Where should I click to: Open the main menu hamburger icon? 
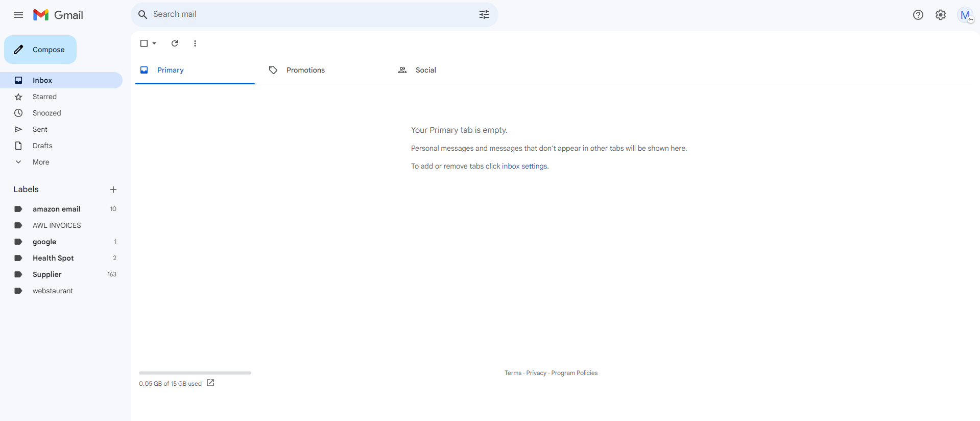pyautogui.click(x=18, y=15)
